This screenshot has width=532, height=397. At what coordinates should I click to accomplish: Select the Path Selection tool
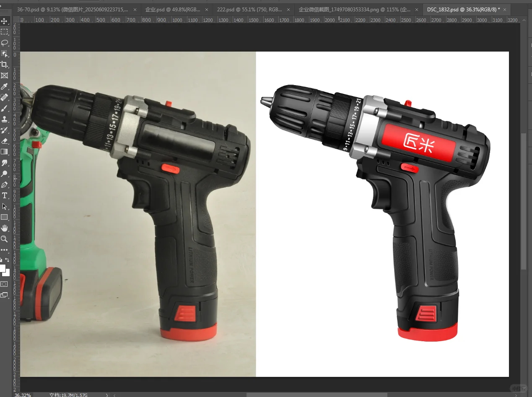coord(4,206)
